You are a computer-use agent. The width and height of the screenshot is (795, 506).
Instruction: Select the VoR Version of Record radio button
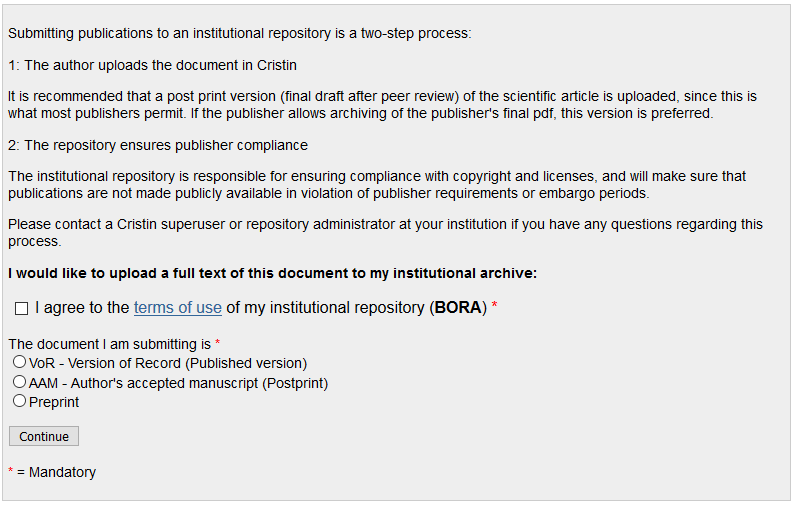(x=20, y=362)
